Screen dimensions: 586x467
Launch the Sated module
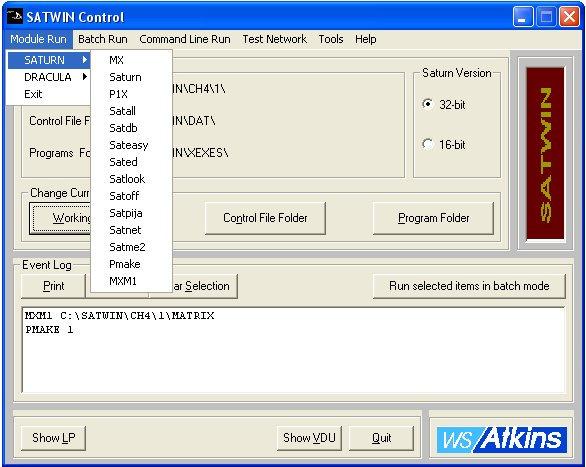pyautogui.click(x=131, y=162)
